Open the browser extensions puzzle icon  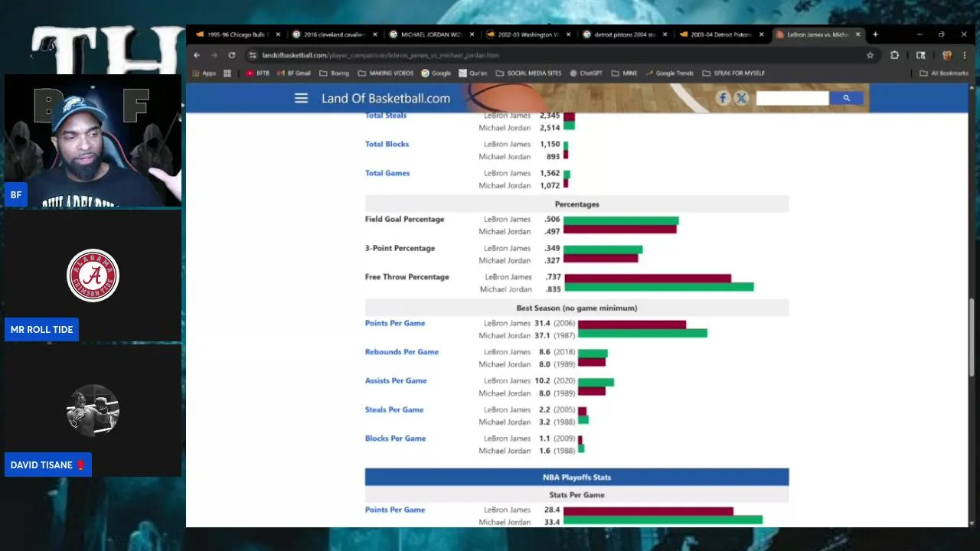894,55
